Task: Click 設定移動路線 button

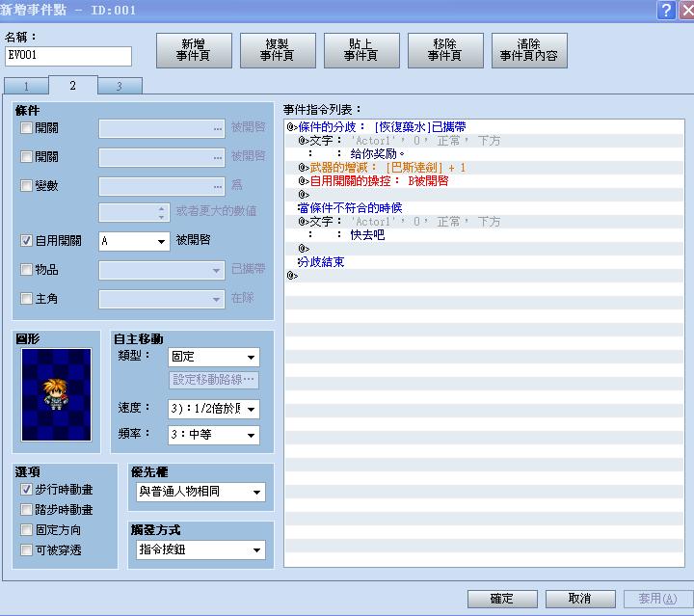Action: tap(214, 380)
